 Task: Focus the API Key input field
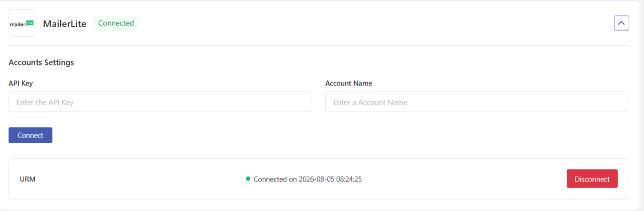[160, 102]
